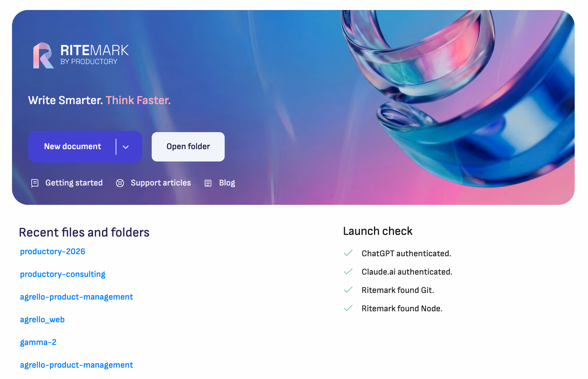The image size is (588, 379).
Task: Click the Blog page icon
Action: click(208, 183)
